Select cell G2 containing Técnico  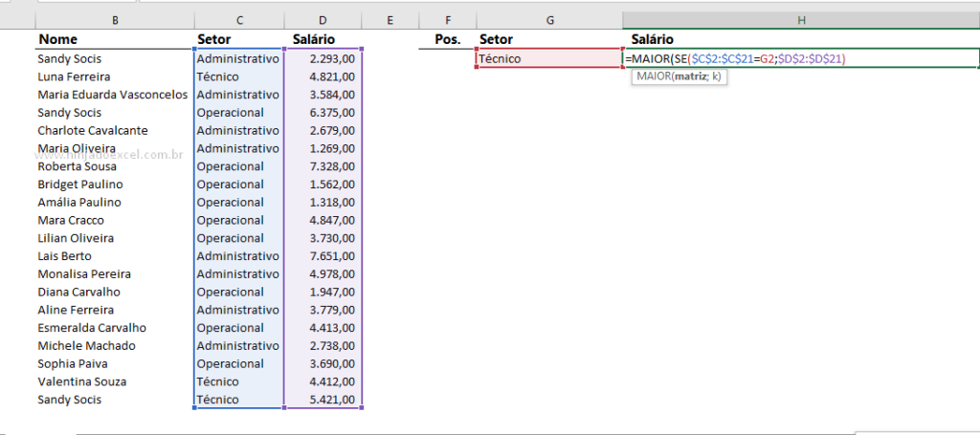pos(549,58)
